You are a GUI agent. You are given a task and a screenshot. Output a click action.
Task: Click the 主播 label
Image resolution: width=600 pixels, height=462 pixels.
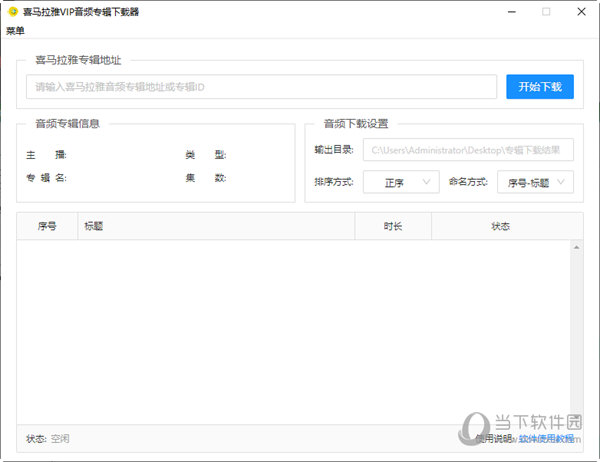(x=46, y=155)
